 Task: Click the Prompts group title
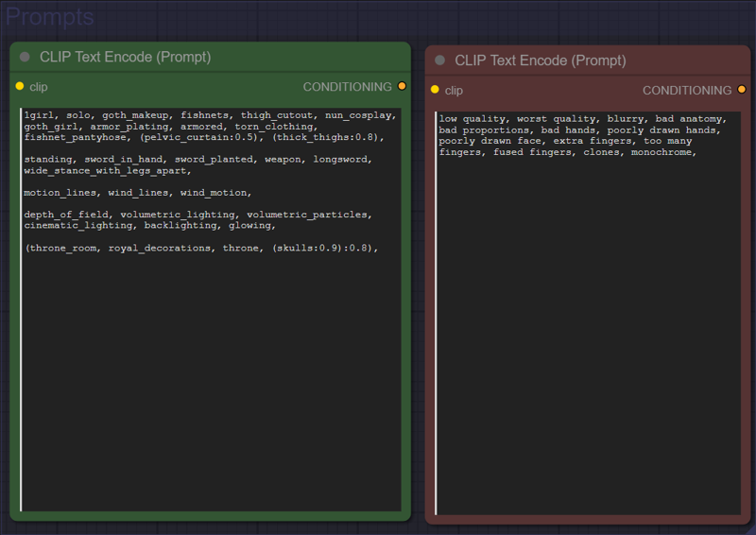[50, 17]
